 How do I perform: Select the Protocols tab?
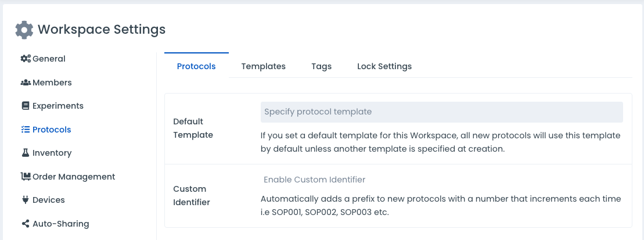196,66
